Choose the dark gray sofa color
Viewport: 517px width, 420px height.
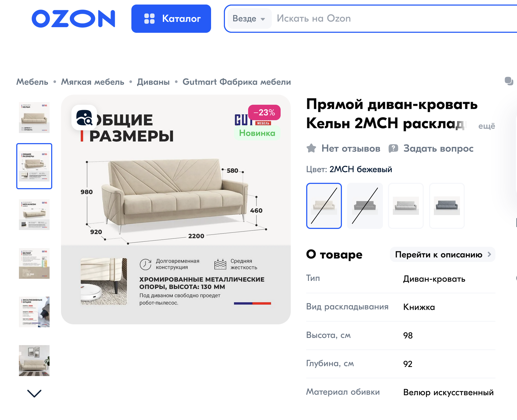pyautogui.click(x=447, y=206)
